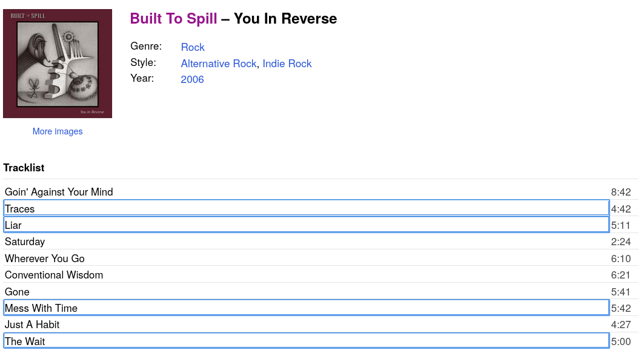644x356 pixels.
Task: Open the Indie Rock style link
Action: 287,64
